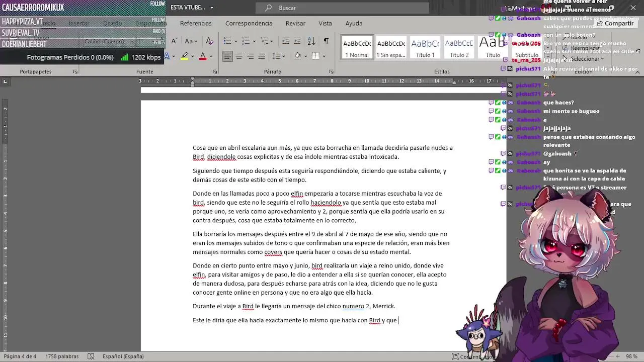The width and height of the screenshot is (644, 362).
Task: Click the Buscar search field
Action: click(342, 8)
